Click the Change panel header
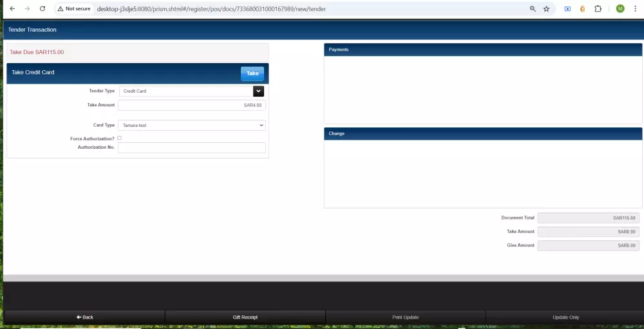Screen dimensions: 644x329 click(x=483, y=134)
